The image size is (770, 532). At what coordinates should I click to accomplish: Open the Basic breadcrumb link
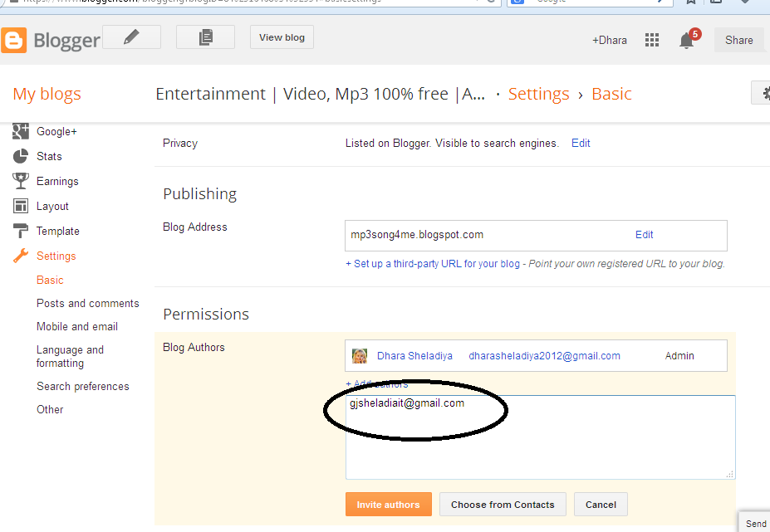tap(611, 94)
